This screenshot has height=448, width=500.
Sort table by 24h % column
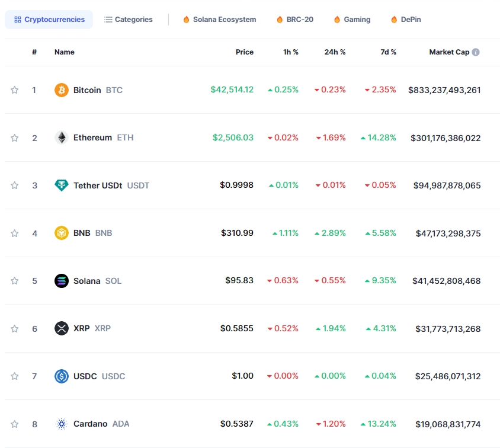[x=335, y=52]
